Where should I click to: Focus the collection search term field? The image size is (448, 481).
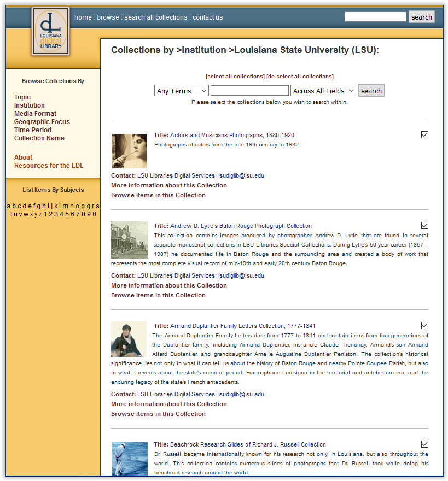point(249,91)
